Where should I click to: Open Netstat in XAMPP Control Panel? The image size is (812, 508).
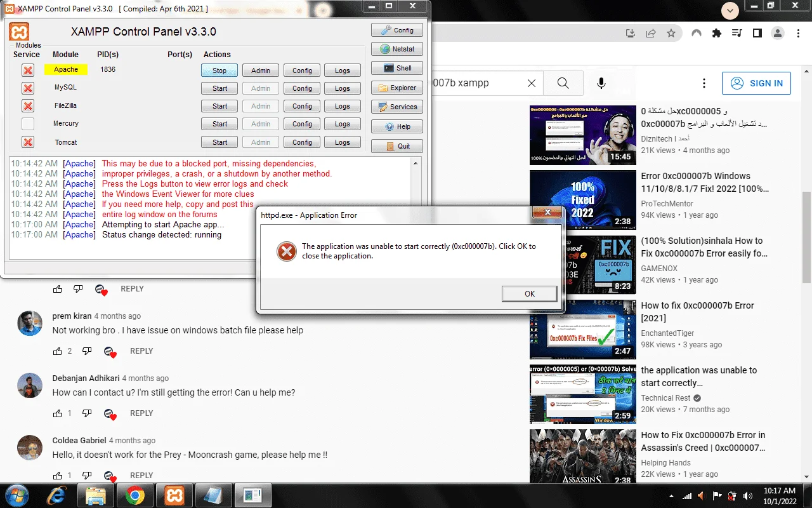397,49
